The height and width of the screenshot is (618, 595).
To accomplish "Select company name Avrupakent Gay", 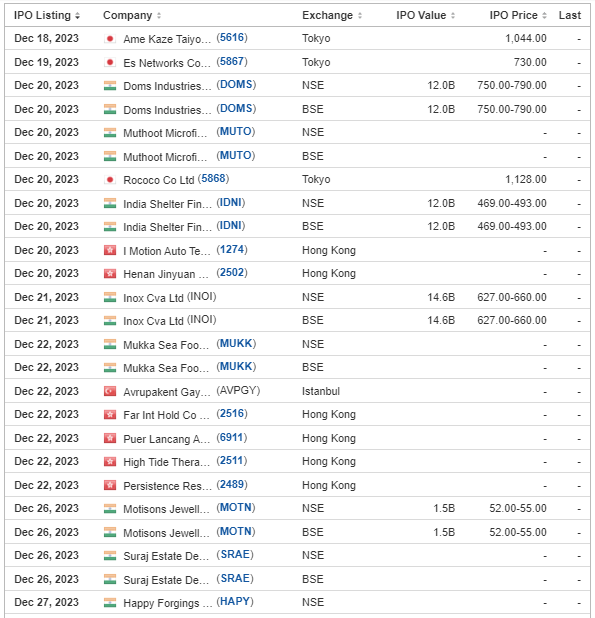I will point(167,392).
